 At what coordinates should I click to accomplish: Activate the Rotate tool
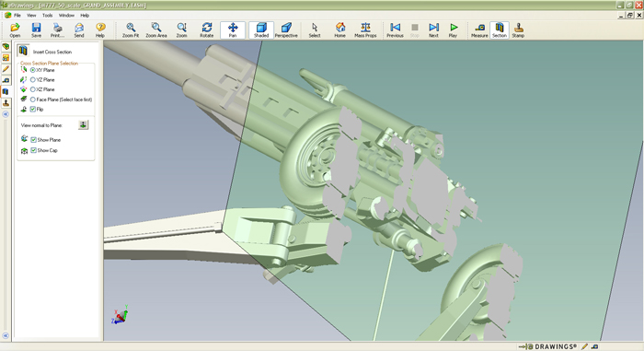[x=207, y=30]
